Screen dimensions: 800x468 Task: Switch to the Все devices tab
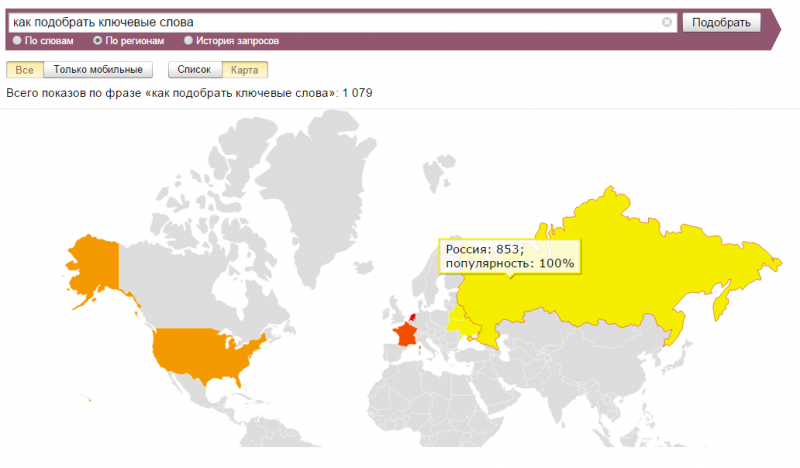[x=24, y=70]
